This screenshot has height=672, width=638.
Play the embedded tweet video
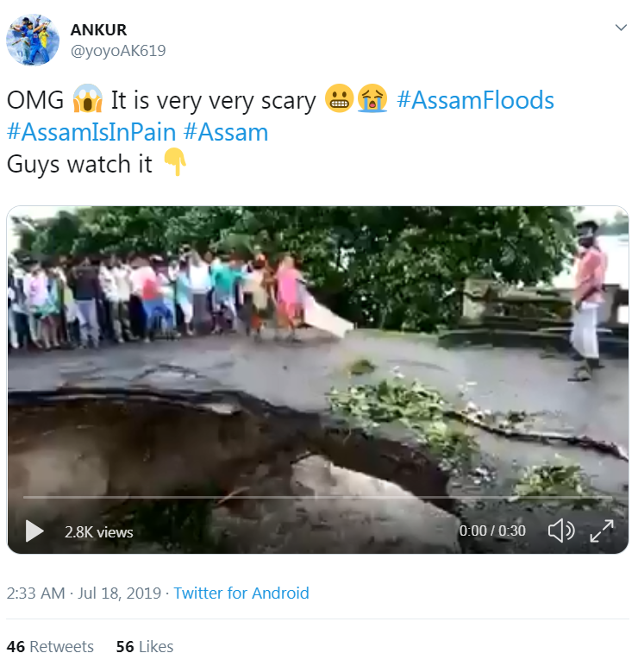click(x=34, y=531)
